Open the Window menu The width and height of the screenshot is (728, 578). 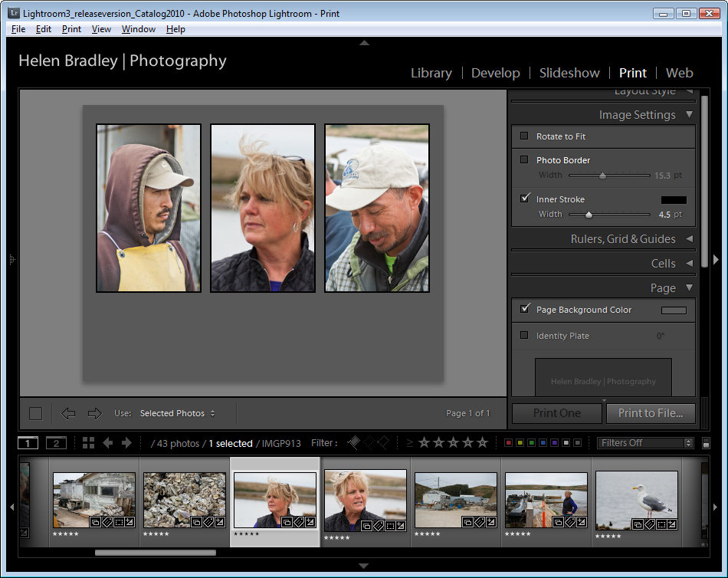coord(138,29)
